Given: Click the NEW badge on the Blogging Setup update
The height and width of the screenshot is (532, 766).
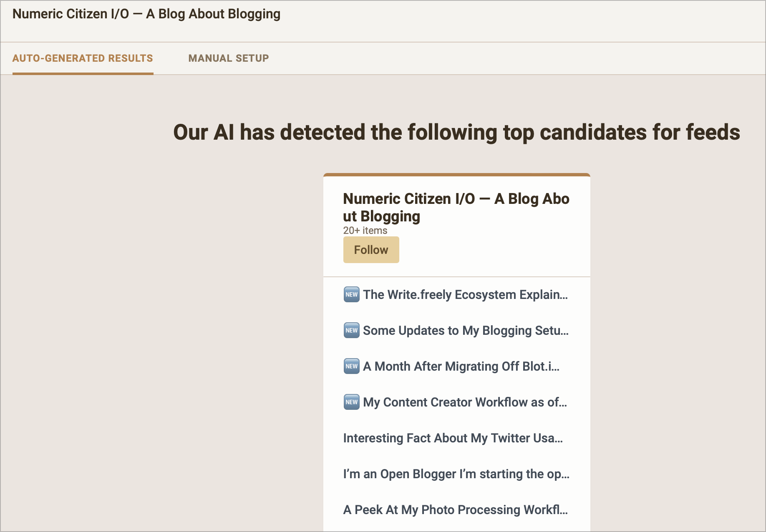Looking at the screenshot, I should [x=351, y=330].
